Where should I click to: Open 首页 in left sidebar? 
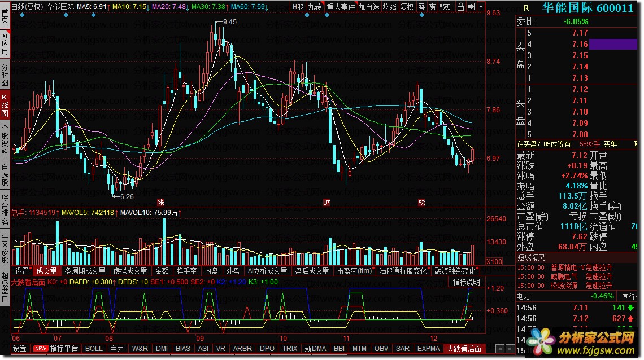(x=5, y=15)
